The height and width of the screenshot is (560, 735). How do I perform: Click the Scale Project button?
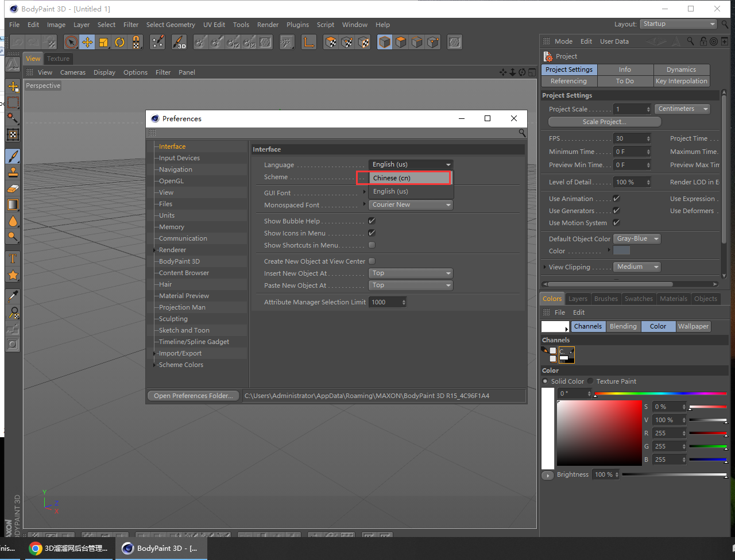tap(605, 122)
